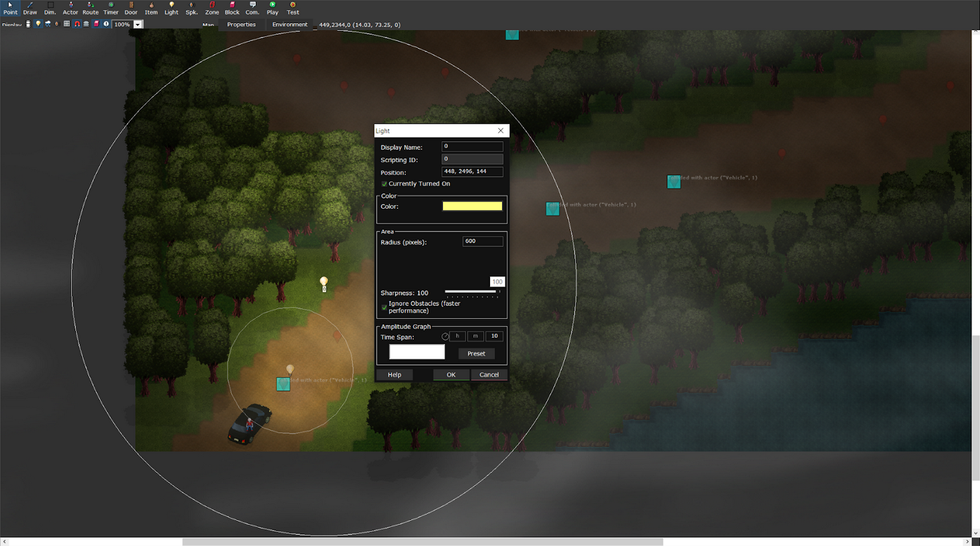Activate the Route tool
The image size is (980, 546).
pos(91,8)
